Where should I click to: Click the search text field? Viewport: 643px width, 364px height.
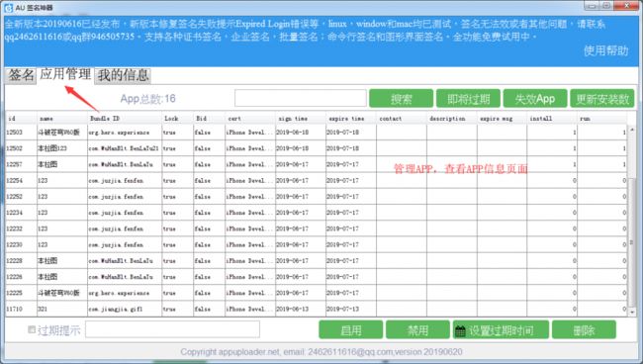(301, 98)
